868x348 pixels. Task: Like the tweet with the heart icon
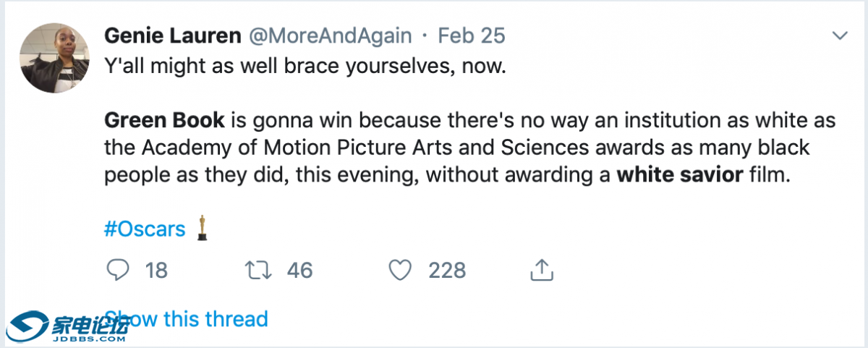[400, 270]
